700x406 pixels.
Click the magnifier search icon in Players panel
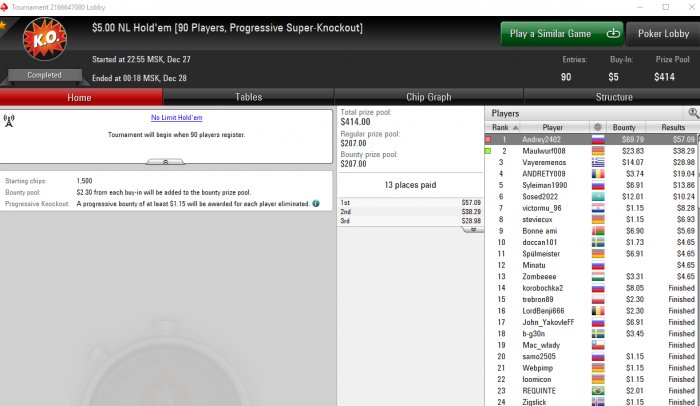[x=693, y=113]
